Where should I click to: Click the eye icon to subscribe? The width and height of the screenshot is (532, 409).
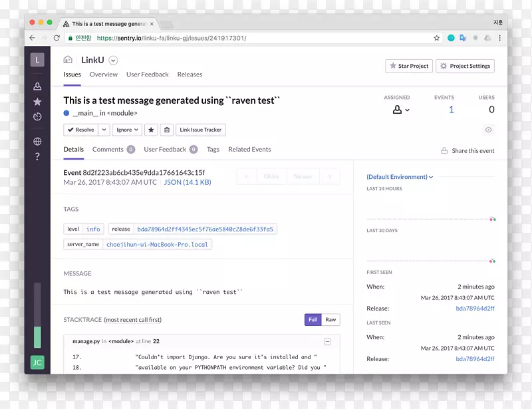point(489,130)
